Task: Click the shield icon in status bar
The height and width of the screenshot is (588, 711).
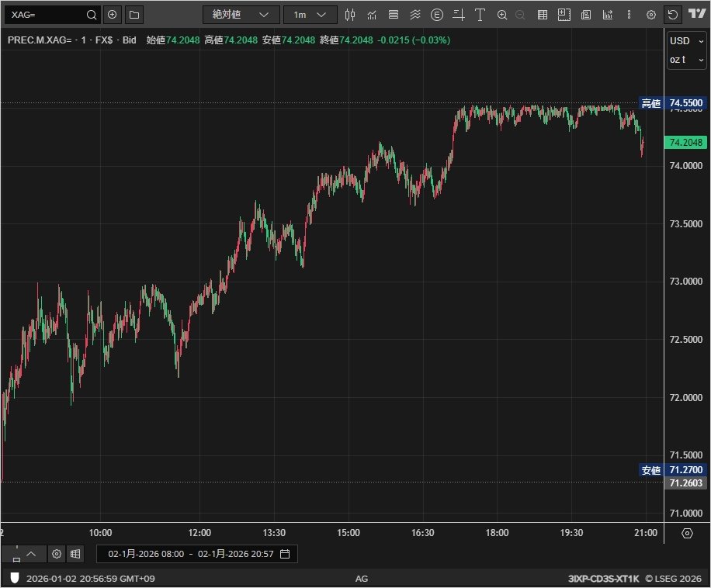Action: click(15, 578)
